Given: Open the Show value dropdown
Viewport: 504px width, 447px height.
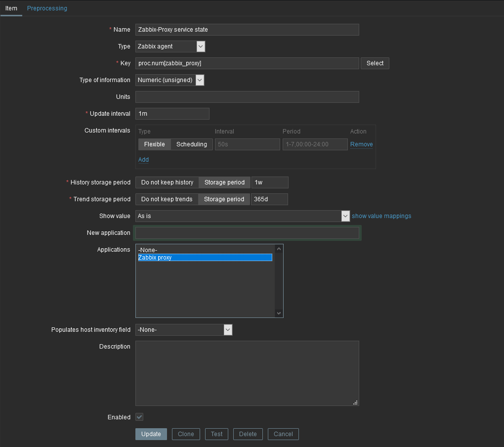Looking at the screenshot, I should click(243, 216).
